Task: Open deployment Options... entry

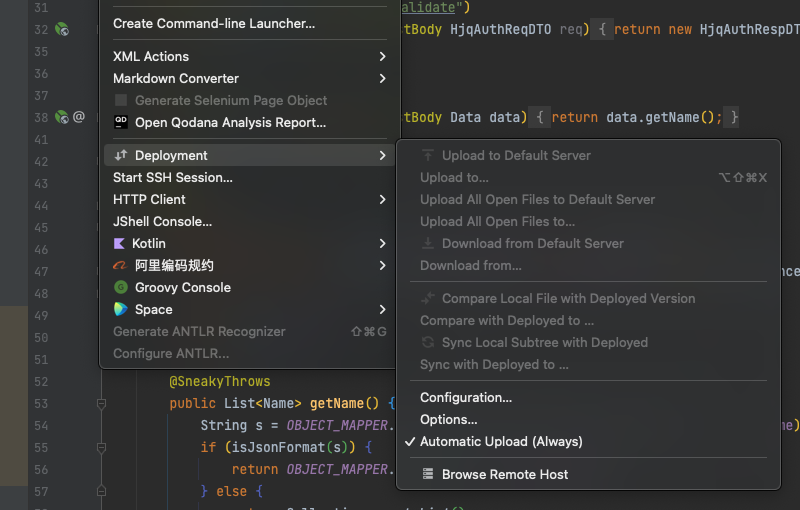Action: coord(448,419)
